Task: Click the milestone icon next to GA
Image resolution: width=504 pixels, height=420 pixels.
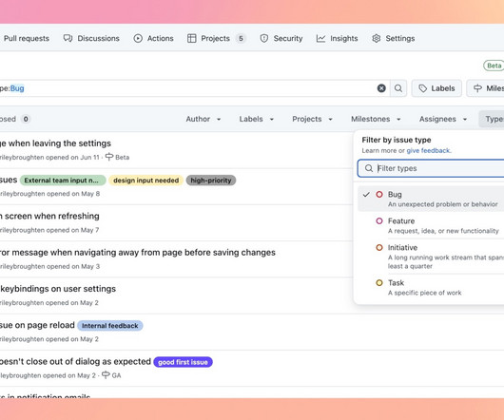Action: [x=106, y=374]
